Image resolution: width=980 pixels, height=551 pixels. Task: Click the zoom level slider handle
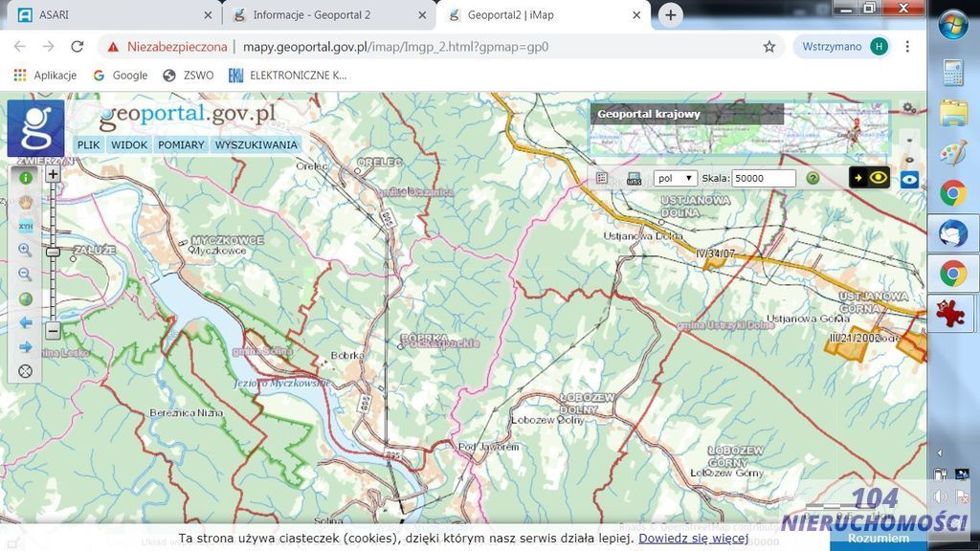point(54,252)
